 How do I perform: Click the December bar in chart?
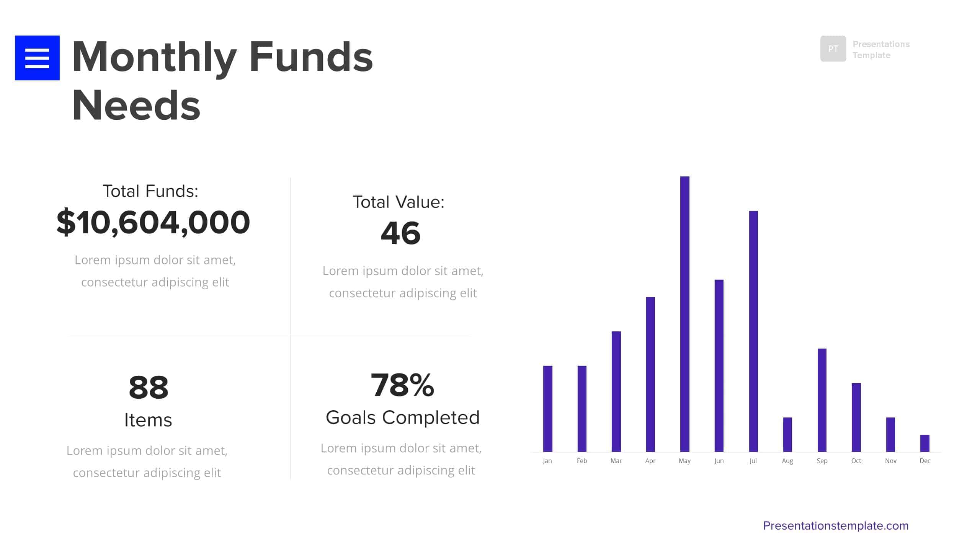(x=924, y=443)
